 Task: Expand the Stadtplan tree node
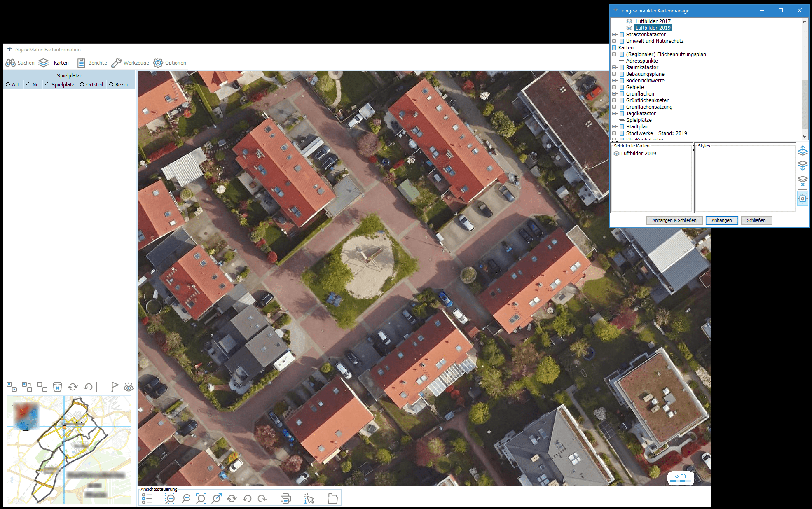tap(614, 127)
